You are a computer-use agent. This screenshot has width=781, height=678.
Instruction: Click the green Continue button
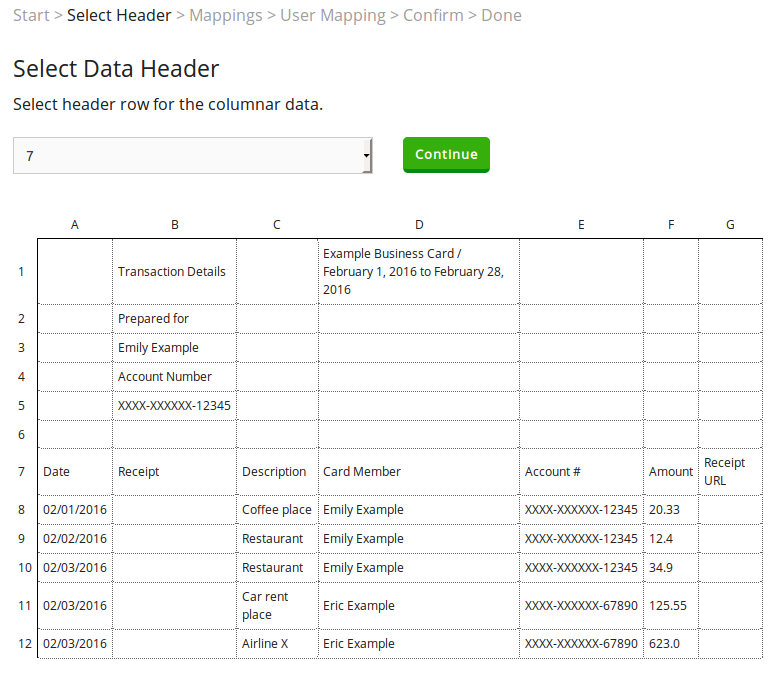[x=446, y=155]
